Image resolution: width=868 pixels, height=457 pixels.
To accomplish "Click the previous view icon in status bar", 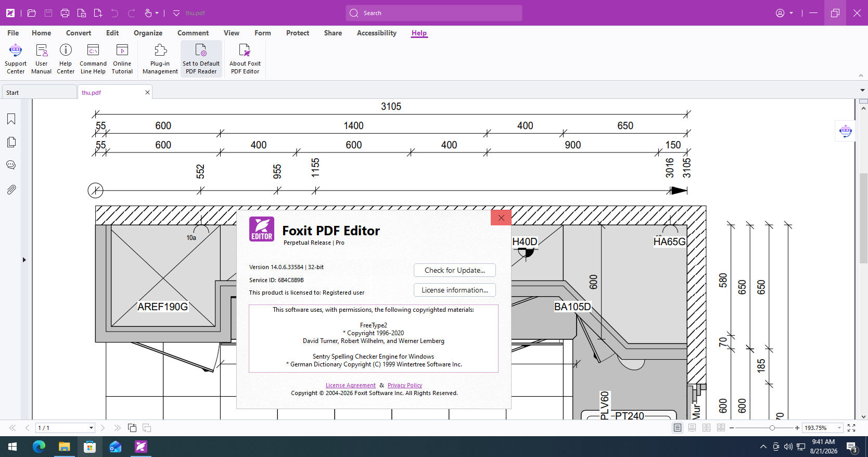I will [x=132, y=428].
